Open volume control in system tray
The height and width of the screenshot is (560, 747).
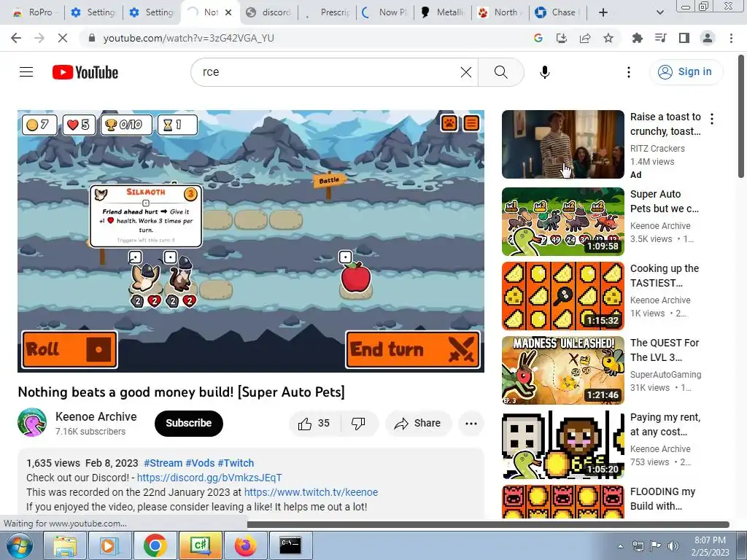coord(672,545)
